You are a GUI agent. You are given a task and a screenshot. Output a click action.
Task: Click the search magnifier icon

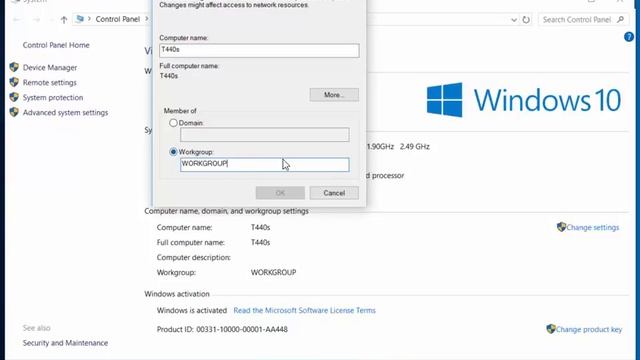click(x=620, y=19)
